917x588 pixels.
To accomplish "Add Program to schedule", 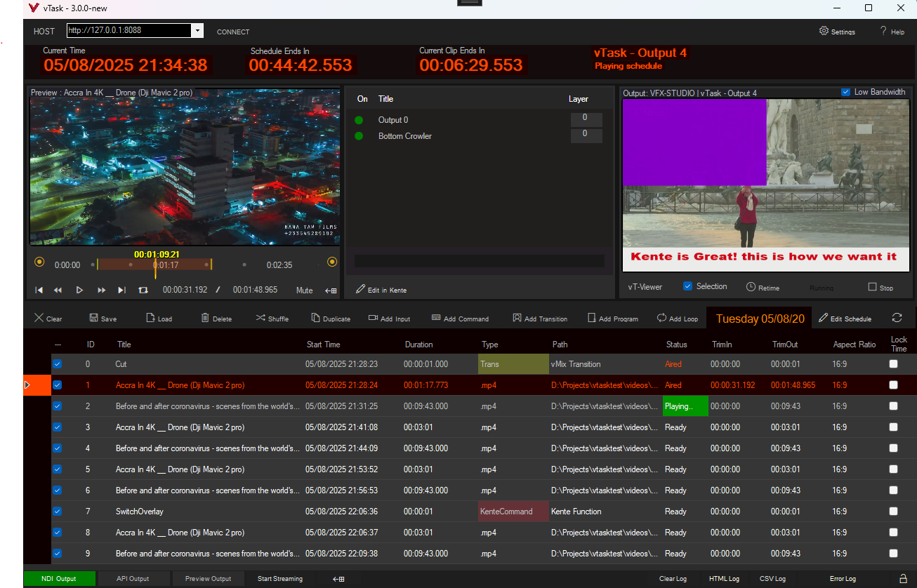I will click(612, 319).
